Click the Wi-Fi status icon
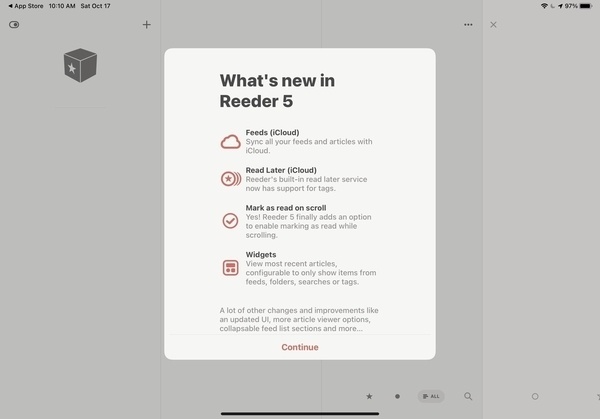Screen dimensions: 600x419 point(544,6)
